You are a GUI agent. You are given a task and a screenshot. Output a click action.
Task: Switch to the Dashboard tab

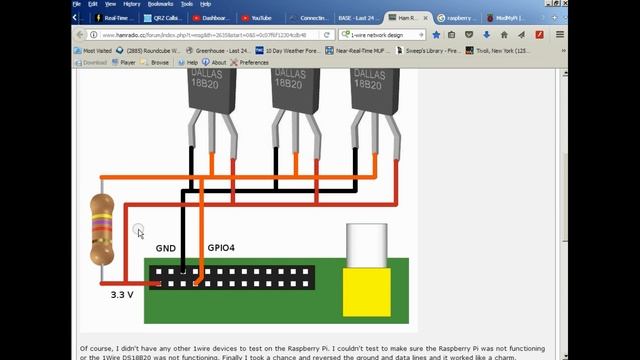(212, 18)
